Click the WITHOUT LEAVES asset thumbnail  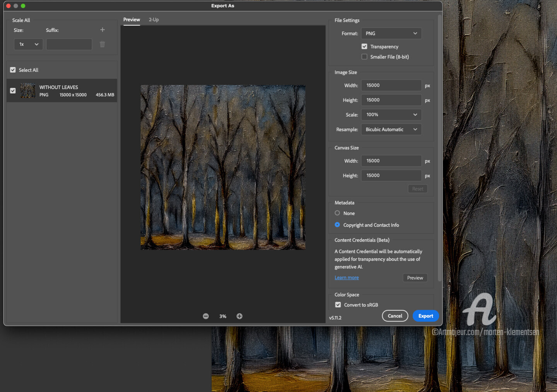28,91
